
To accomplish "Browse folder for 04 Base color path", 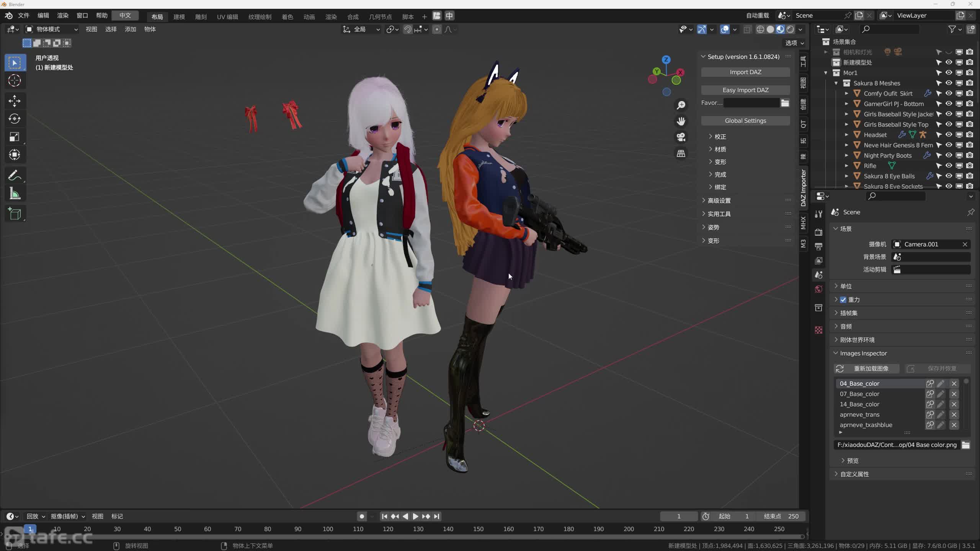I will coord(966,445).
